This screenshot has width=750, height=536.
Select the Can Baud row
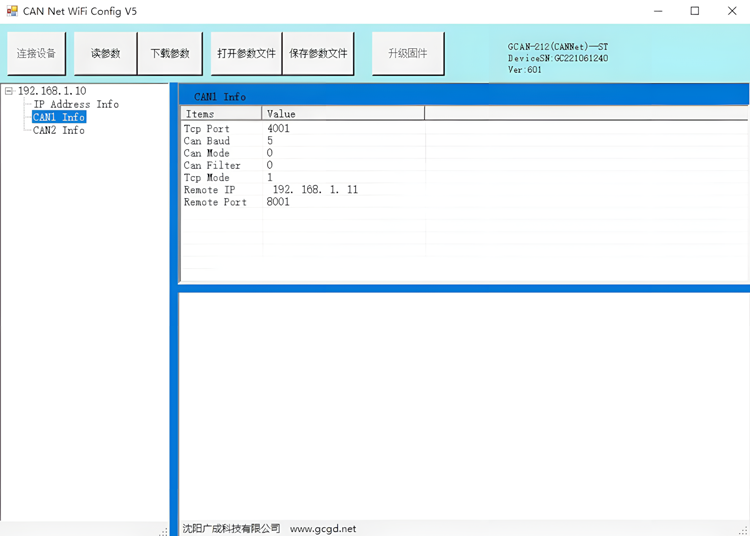click(207, 141)
